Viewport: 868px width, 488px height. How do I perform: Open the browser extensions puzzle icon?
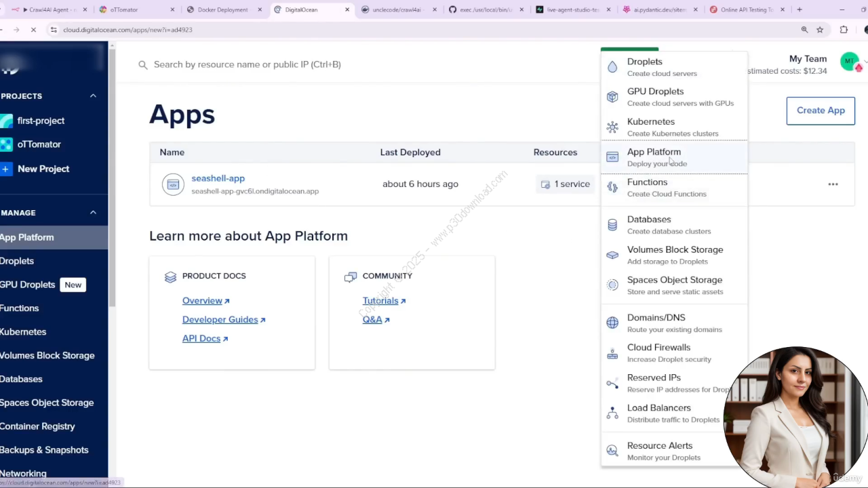coord(844,30)
